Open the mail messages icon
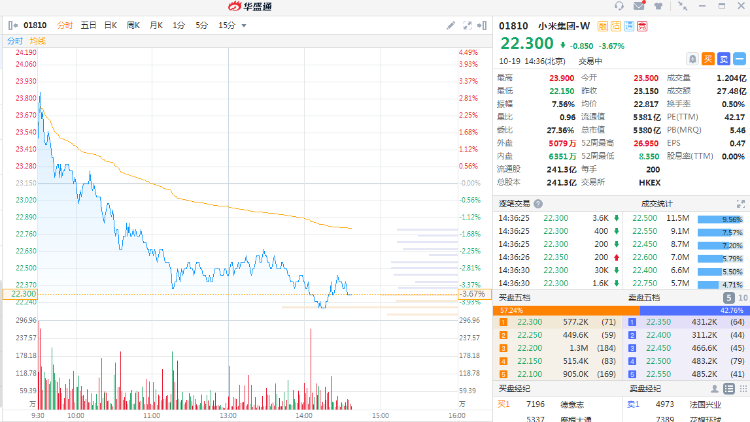Image resolution: width=750 pixels, height=422 pixels. point(639,6)
